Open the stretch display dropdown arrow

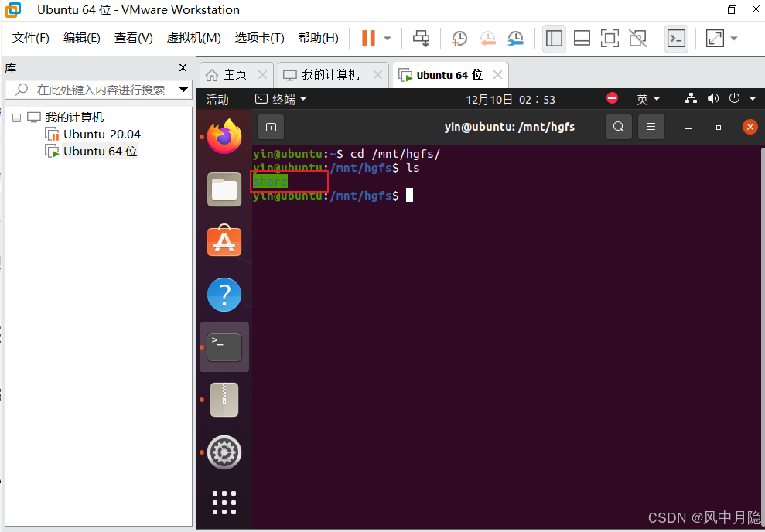point(734,38)
